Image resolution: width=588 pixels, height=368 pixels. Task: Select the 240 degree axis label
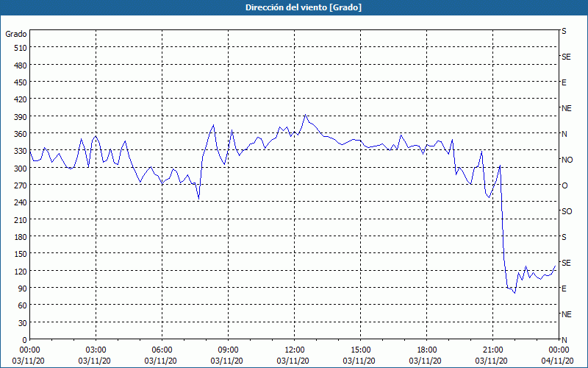pos(21,203)
